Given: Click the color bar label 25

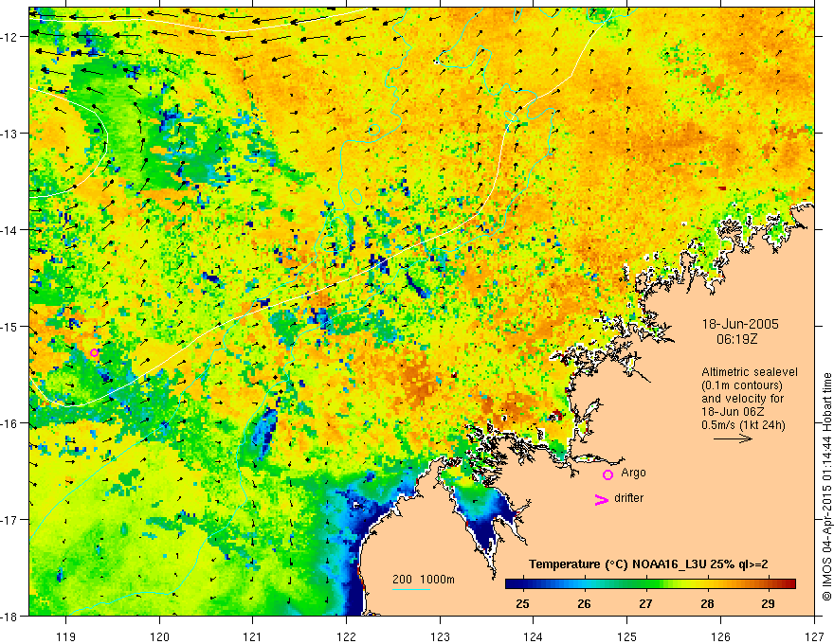Looking at the screenshot, I should click(x=523, y=603).
